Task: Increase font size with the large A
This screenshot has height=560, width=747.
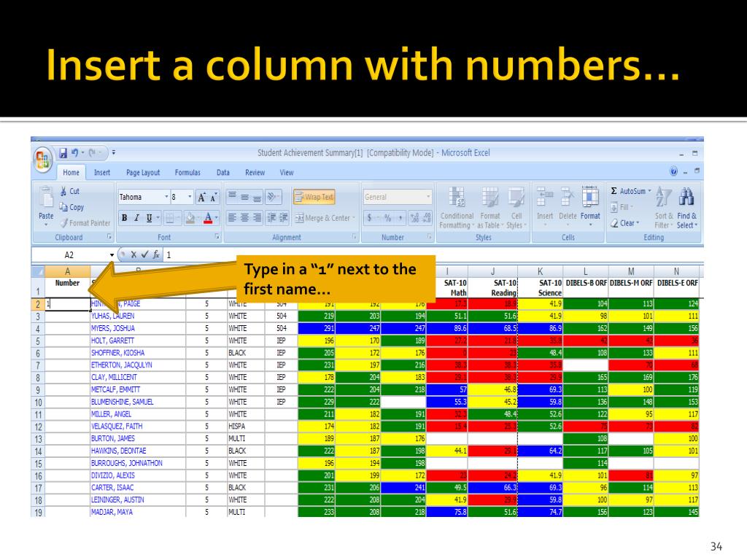Action: point(202,197)
